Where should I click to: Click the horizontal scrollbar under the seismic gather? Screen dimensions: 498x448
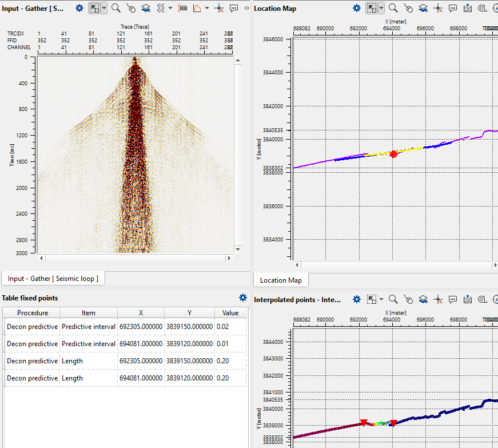coord(134,259)
